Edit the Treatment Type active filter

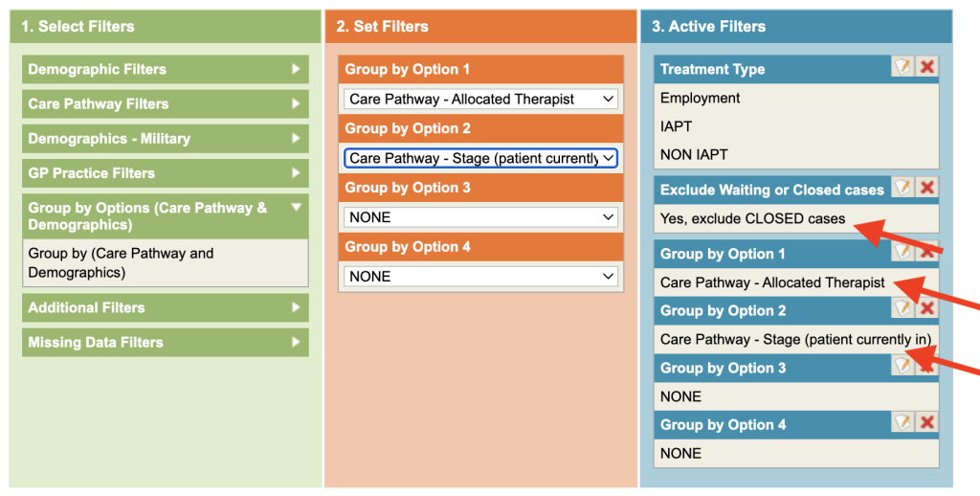tap(902, 67)
